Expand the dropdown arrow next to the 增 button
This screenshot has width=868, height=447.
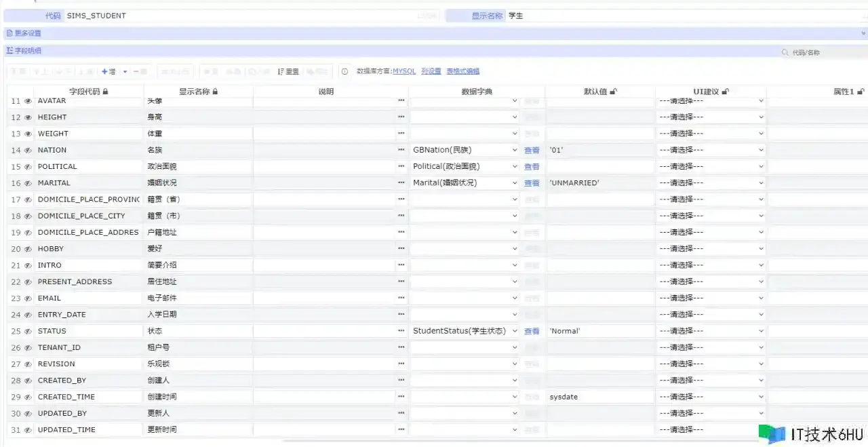(x=125, y=71)
